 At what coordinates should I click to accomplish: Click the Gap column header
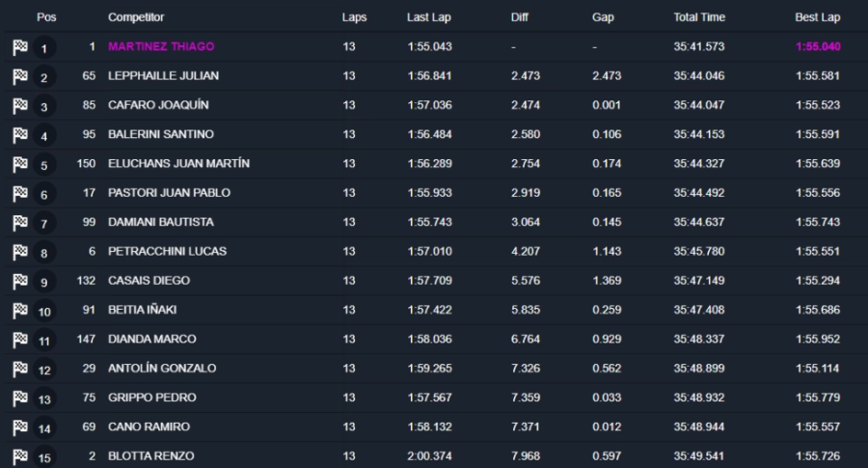click(x=603, y=17)
